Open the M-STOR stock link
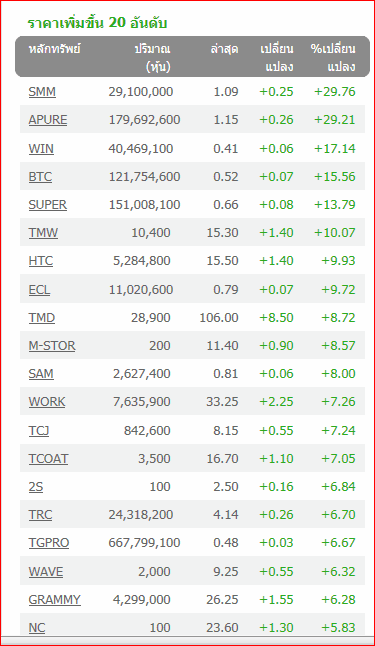 click(x=52, y=345)
